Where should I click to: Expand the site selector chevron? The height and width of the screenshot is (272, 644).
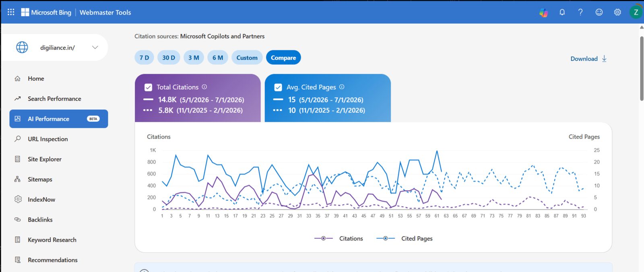point(95,47)
